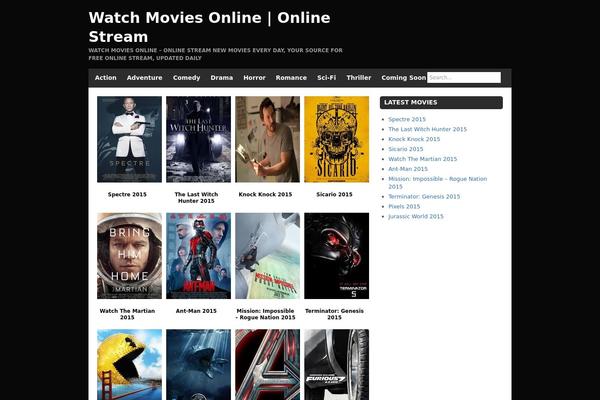Open the Avengers red A poster
Screen dimensions: 600x400
[267, 364]
